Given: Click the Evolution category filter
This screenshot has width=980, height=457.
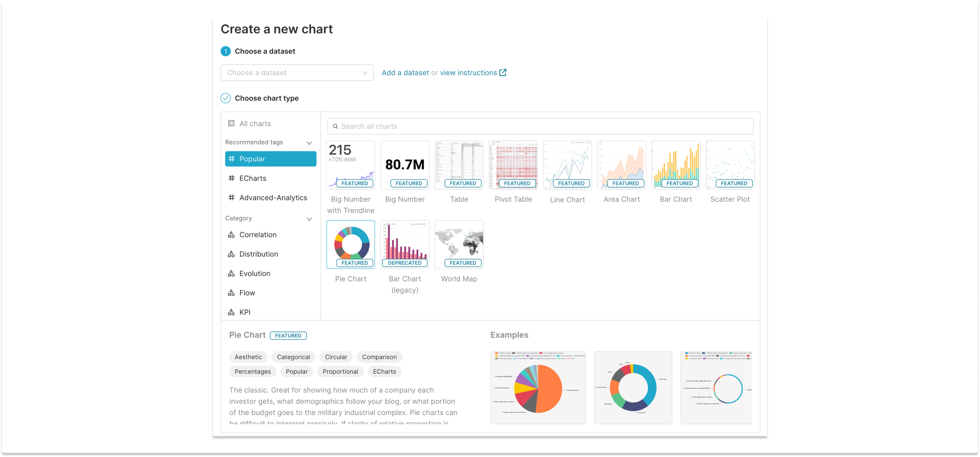Looking at the screenshot, I should point(254,273).
